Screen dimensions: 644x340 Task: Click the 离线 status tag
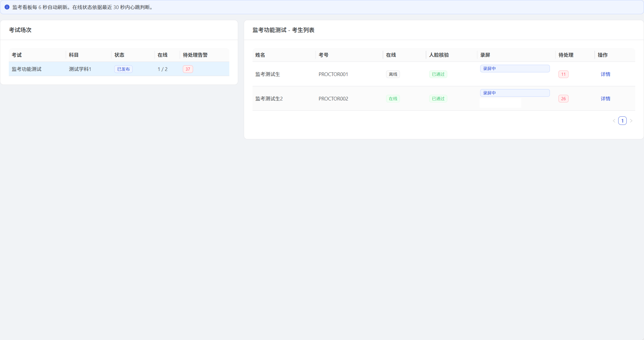pos(393,74)
